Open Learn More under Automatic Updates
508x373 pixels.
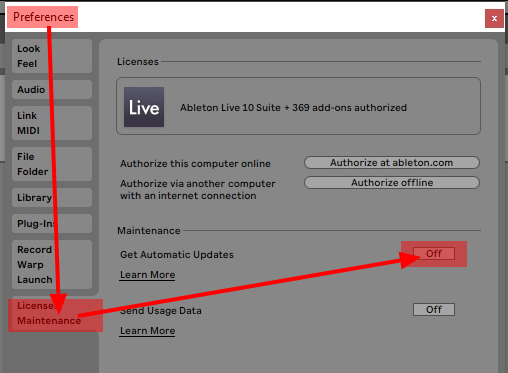click(147, 275)
